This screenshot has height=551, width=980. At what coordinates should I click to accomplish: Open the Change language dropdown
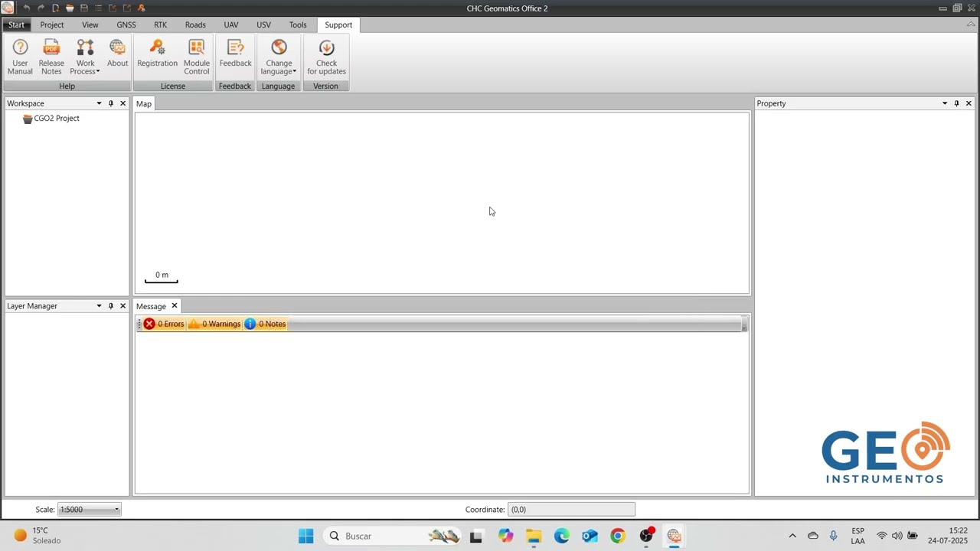pyautogui.click(x=279, y=57)
